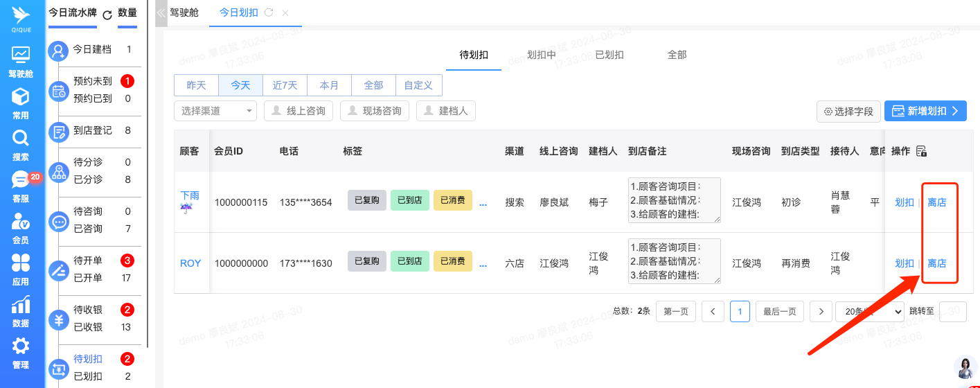980x388 pixels.
Task: Open 客服 chat icon with badge
Action: coord(21,181)
